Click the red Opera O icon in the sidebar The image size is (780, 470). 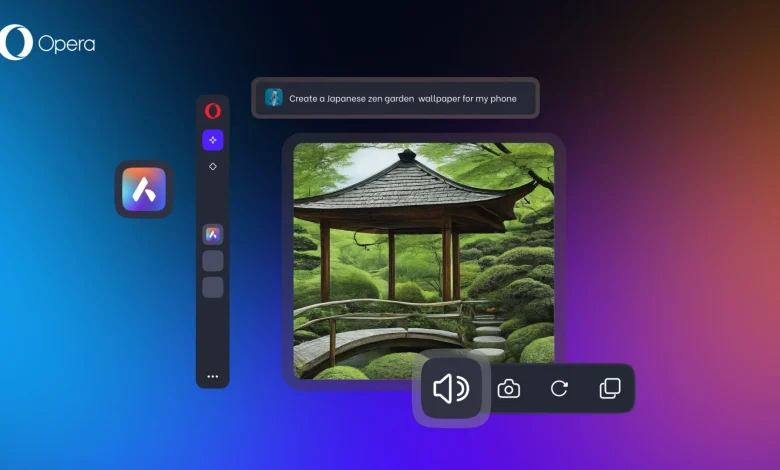pyautogui.click(x=212, y=111)
